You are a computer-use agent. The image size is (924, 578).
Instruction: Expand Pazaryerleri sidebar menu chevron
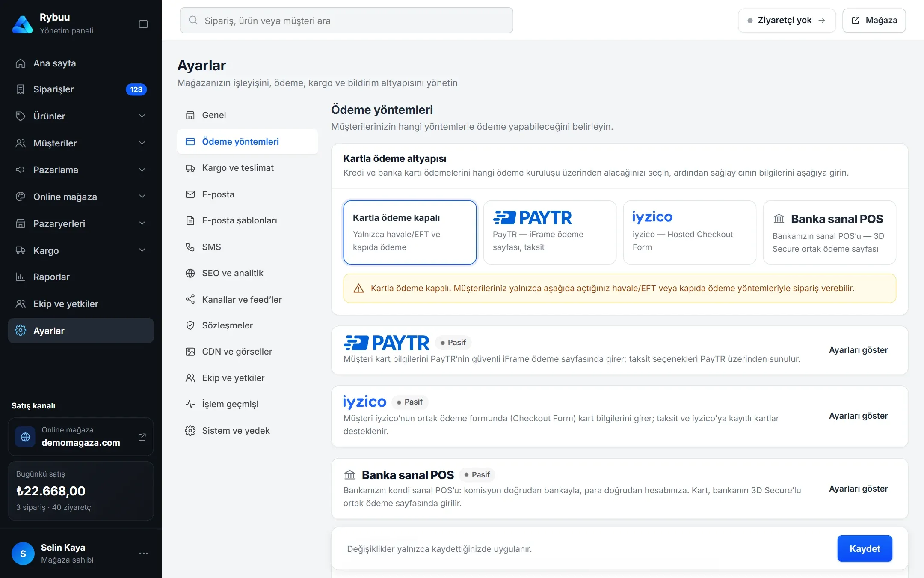click(x=142, y=223)
